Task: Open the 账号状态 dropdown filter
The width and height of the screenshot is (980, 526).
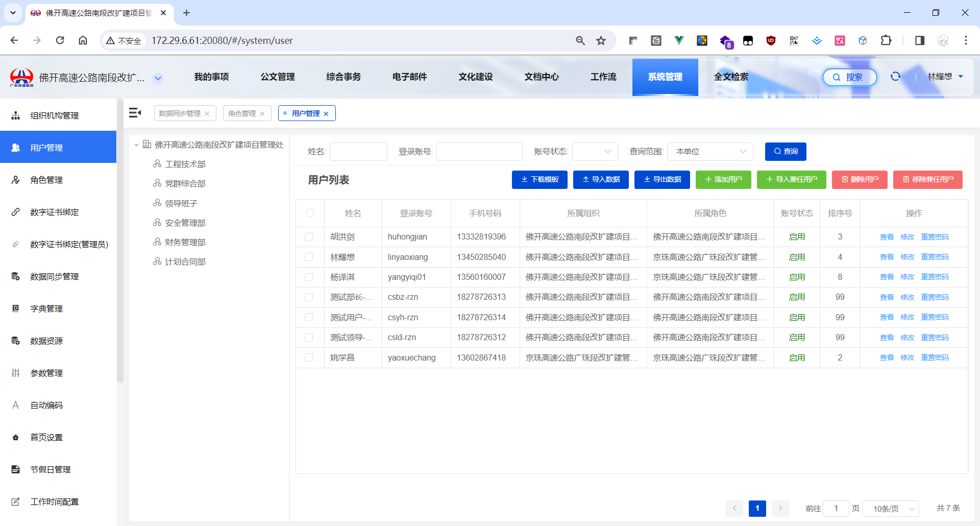Action: 595,152
